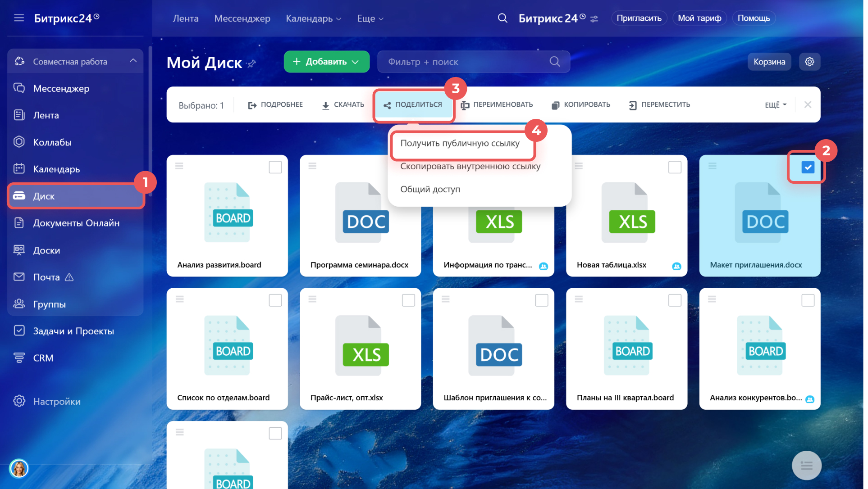Select Общий доступ from share menu
The height and width of the screenshot is (489, 868).
click(430, 189)
